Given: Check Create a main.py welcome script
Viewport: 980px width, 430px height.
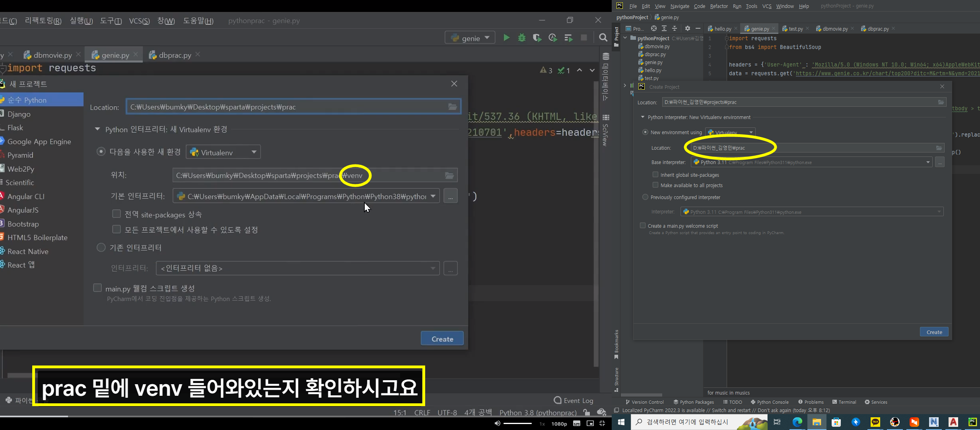Looking at the screenshot, I should coord(642,225).
